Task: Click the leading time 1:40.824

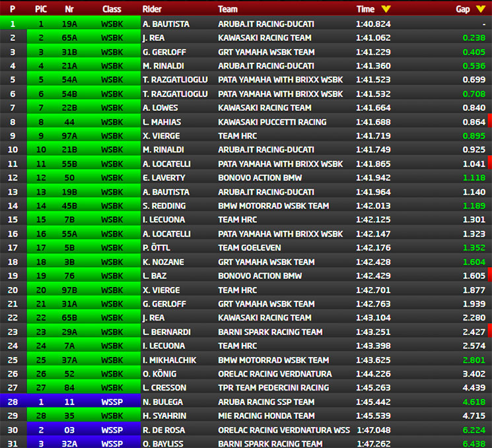Action: tap(373, 24)
